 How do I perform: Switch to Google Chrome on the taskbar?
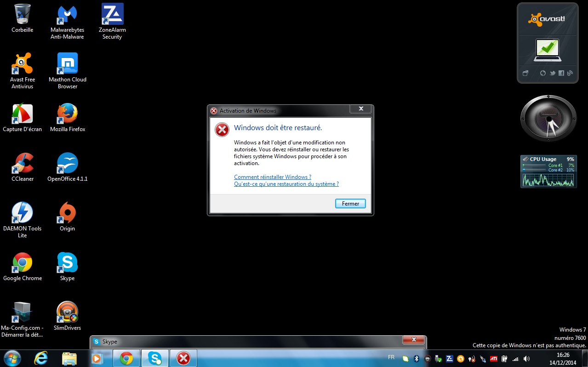coord(126,358)
